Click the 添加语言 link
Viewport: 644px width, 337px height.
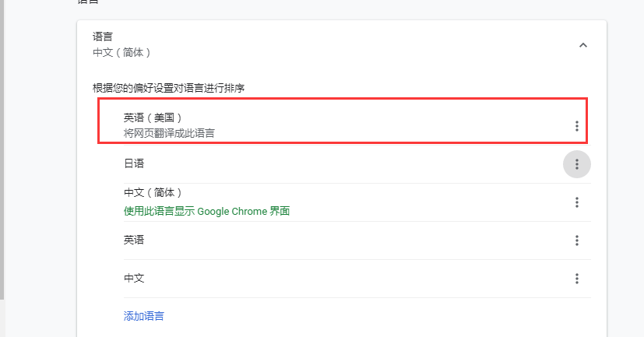[x=143, y=316]
